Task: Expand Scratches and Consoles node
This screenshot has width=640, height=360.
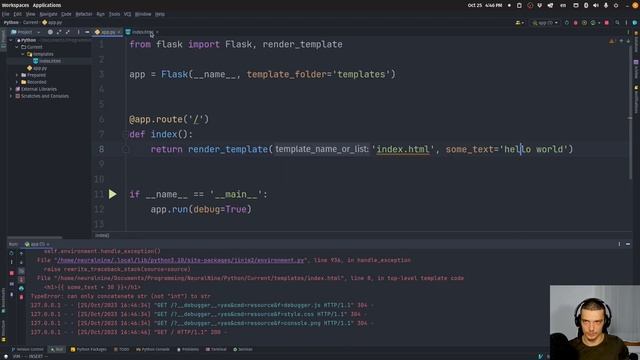Action: (11, 96)
